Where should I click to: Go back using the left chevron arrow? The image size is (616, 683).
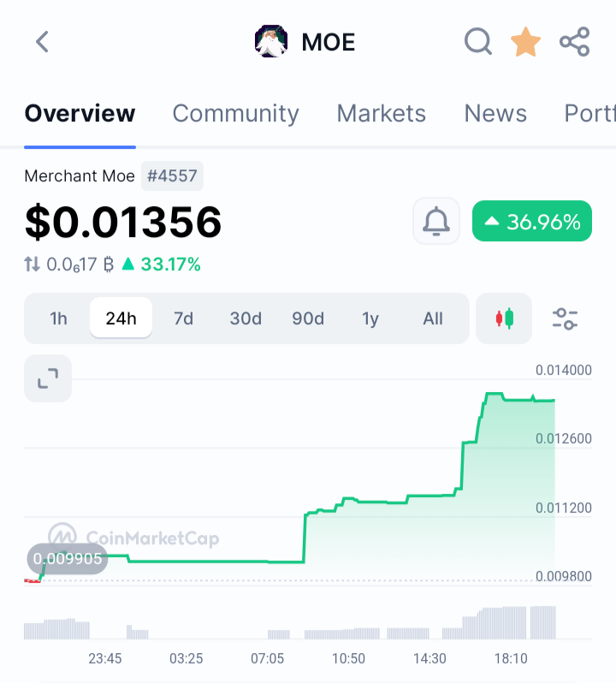[42, 42]
